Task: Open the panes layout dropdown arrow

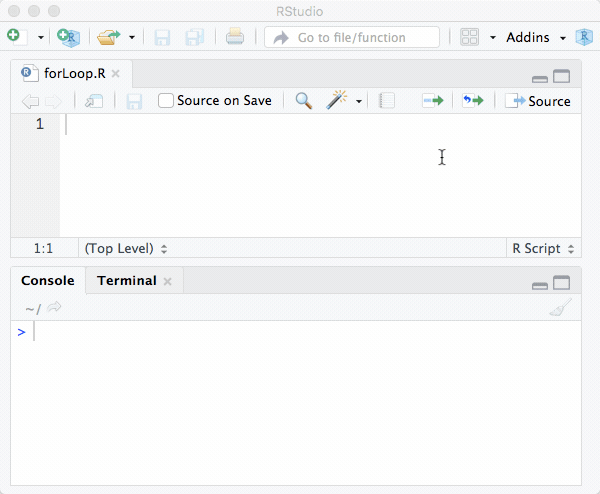Action: click(493, 37)
